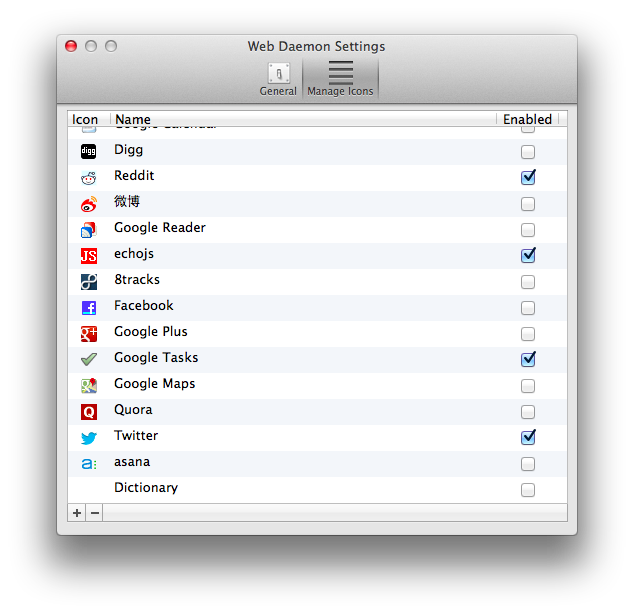Switch to the General tab
The height and width of the screenshot is (614, 634).
[278, 79]
